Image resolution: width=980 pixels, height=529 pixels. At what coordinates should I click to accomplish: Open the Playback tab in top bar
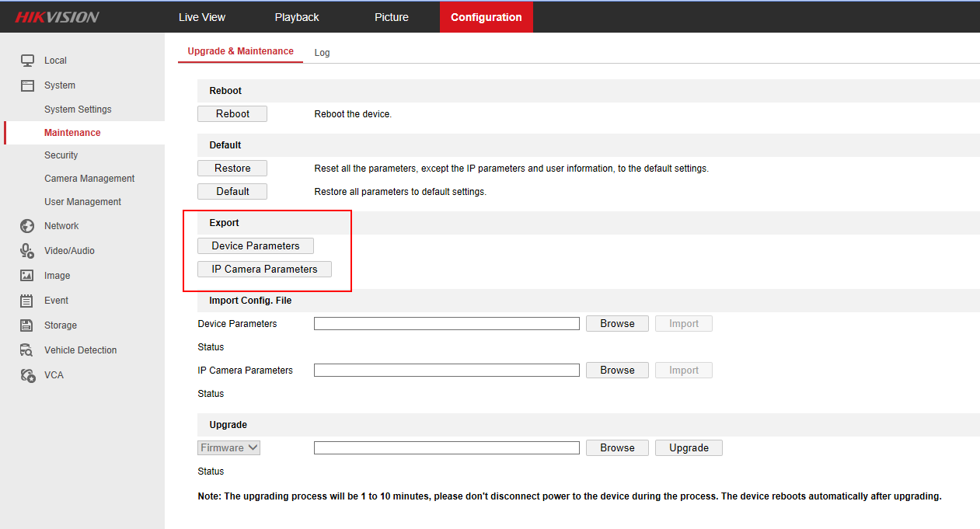[x=297, y=17]
